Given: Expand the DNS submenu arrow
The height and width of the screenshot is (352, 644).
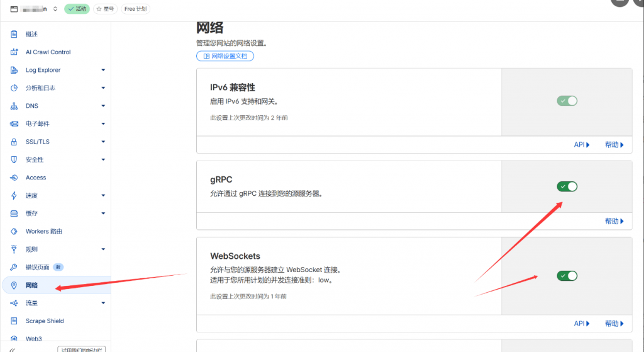Looking at the screenshot, I should pyautogui.click(x=103, y=106).
